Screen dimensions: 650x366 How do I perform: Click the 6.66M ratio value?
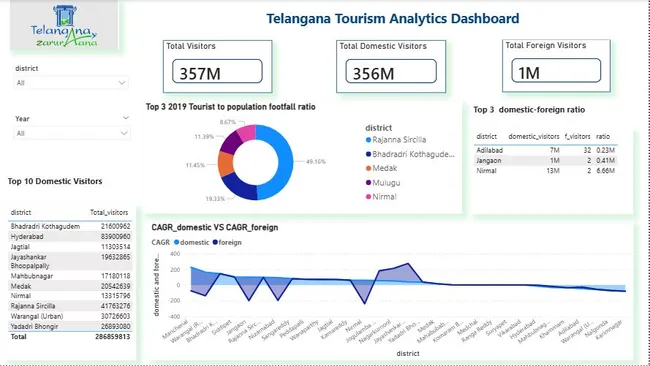point(605,171)
